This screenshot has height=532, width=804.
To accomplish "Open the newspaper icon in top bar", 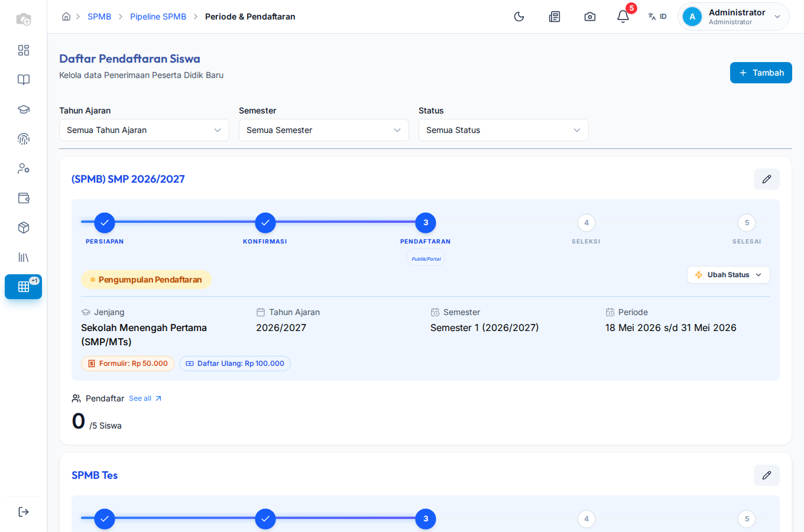I will (555, 17).
